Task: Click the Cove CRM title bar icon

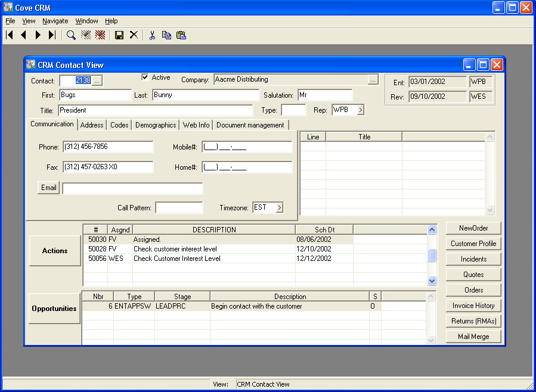Action: (8, 7)
